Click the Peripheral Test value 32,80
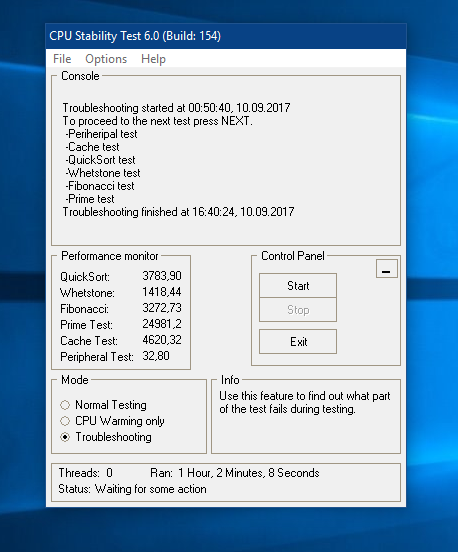Viewport: 458px width, 552px height. click(x=156, y=356)
